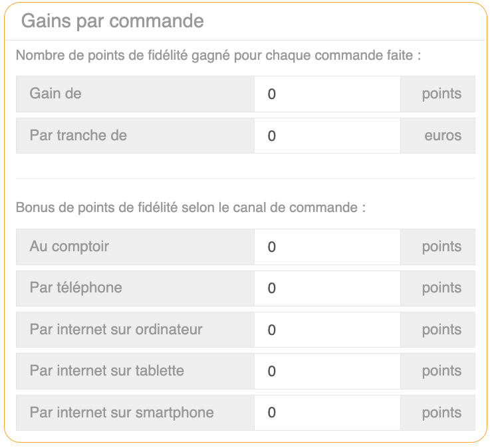Click the 'Par internet sur tablette' label

(107, 371)
